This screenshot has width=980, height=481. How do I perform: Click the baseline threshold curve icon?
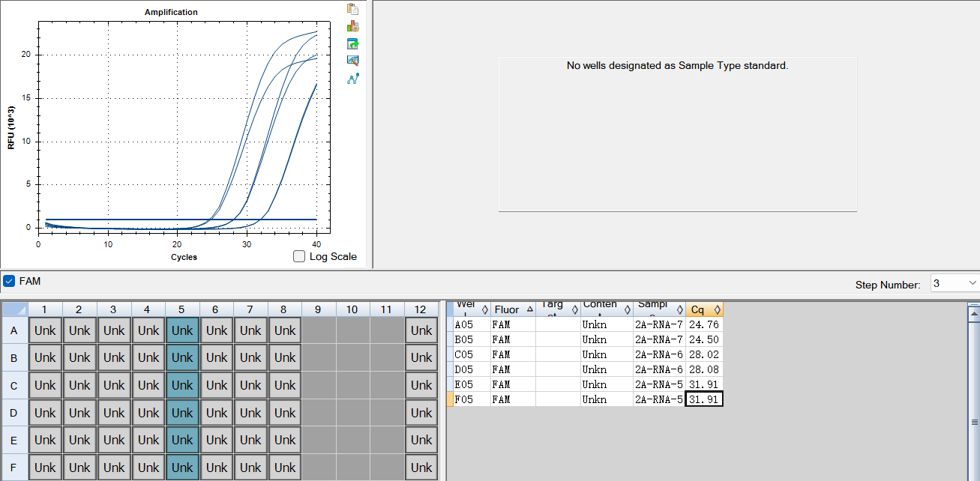click(352, 78)
